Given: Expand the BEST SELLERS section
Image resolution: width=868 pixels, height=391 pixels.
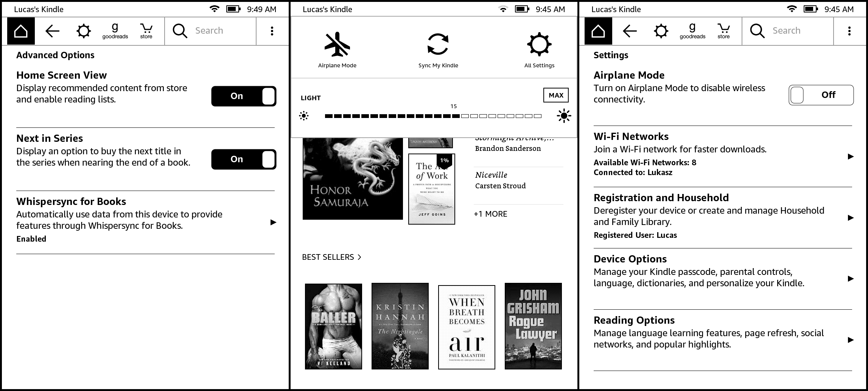Looking at the screenshot, I should click(x=332, y=257).
